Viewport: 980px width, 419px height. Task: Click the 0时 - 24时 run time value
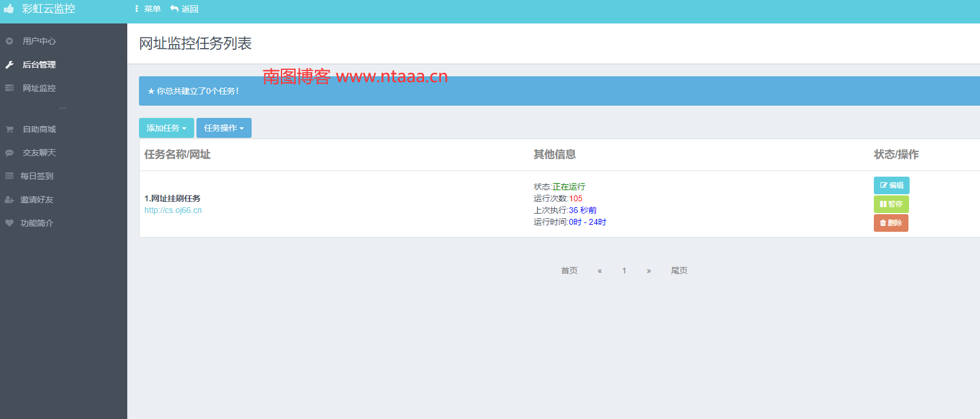click(588, 222)
